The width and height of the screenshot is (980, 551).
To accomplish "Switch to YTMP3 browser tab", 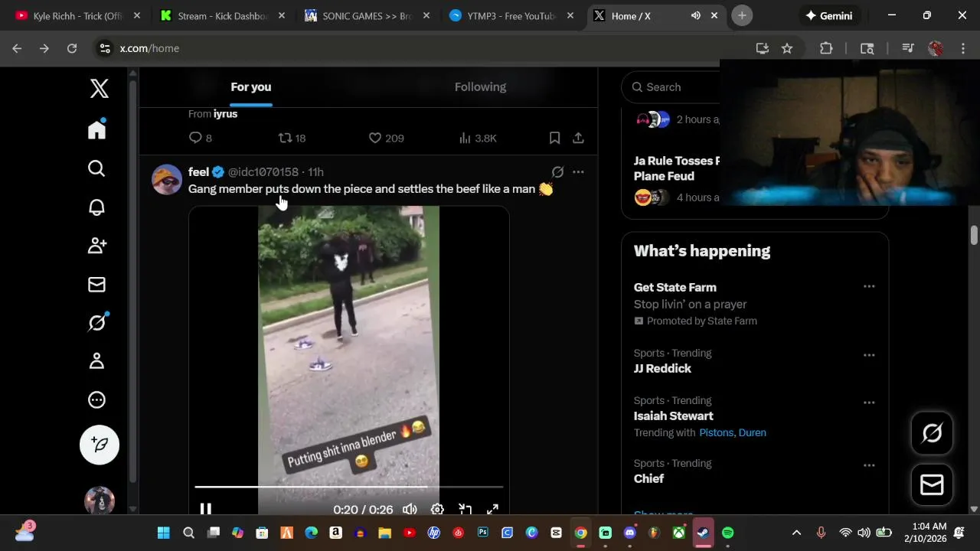I will pos(511,15).
